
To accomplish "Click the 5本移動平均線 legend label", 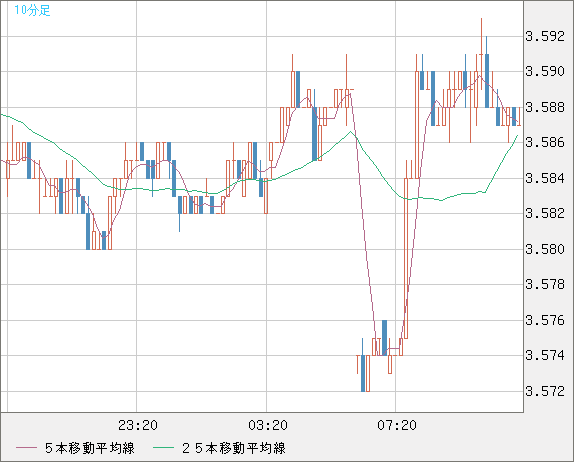I will (x=90, y=448).
